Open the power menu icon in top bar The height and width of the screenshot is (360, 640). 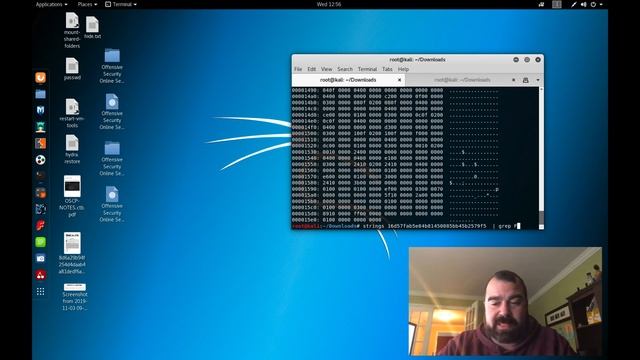point(593,4)
